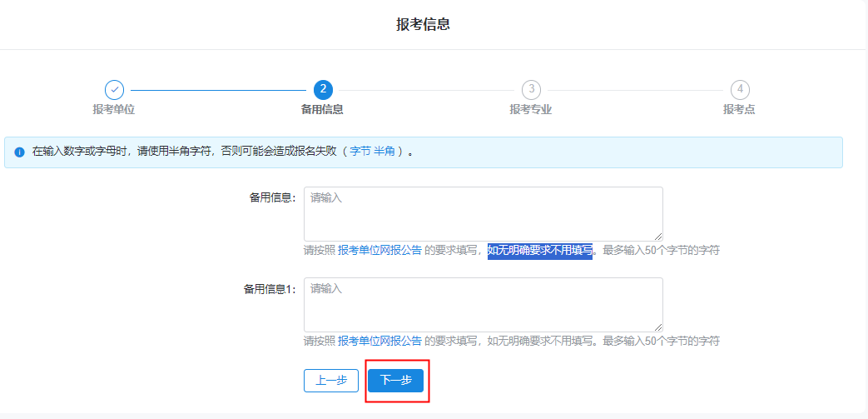This screenshot has height=419, width=868.
Task: Select the step 3 circle for 报考专业
Action: click(x=532, y=90)
